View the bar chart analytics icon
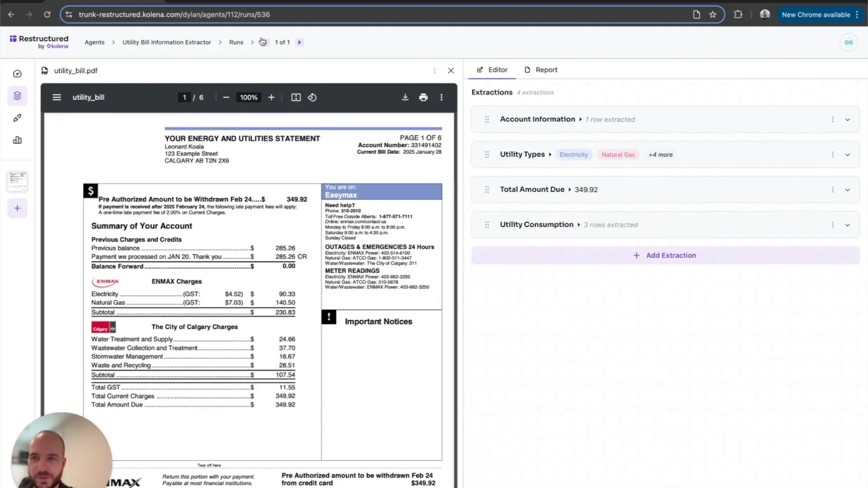Viewport: 868px width, 488px height. [x=17, y=140]
